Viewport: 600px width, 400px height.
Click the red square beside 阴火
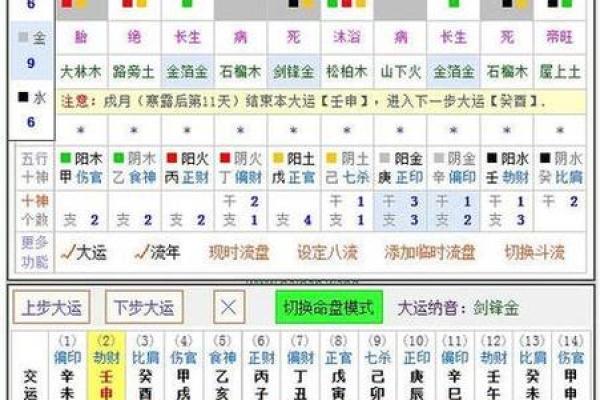225,158
